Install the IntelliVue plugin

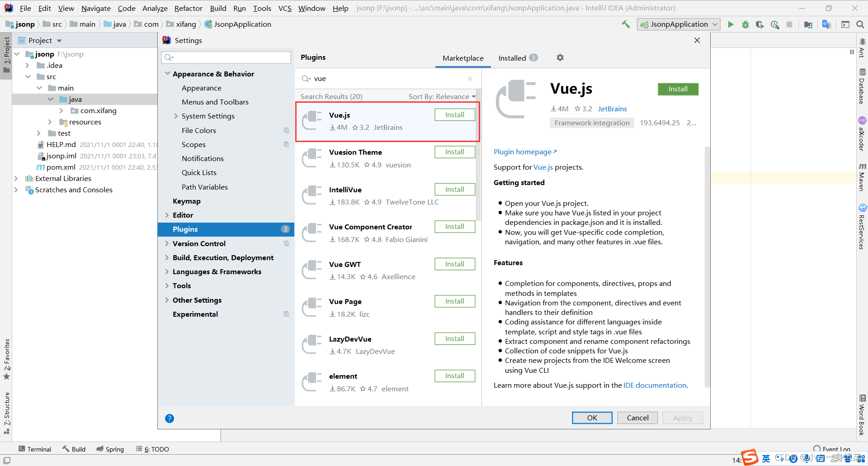coord(455,190)
